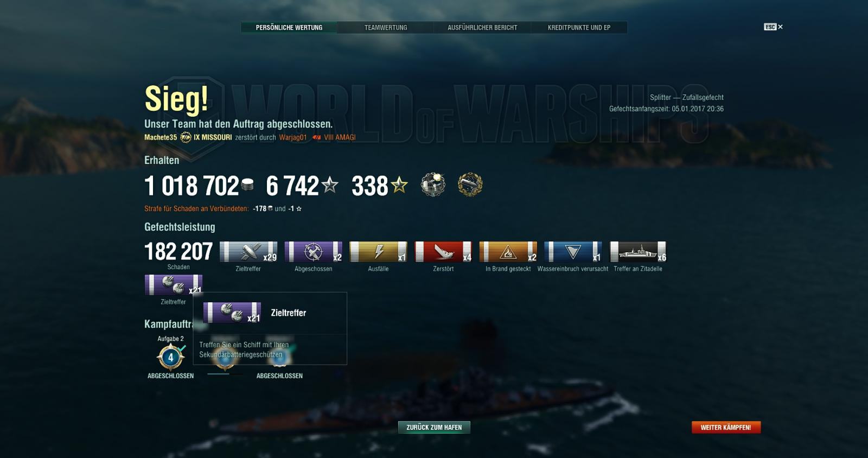Select the Persönliche Wertung tab

click(289, 28)
